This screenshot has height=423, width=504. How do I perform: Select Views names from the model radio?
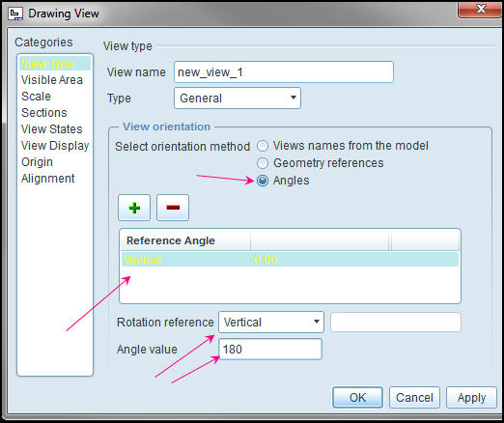pyautogui.click(x=263, y=146)
